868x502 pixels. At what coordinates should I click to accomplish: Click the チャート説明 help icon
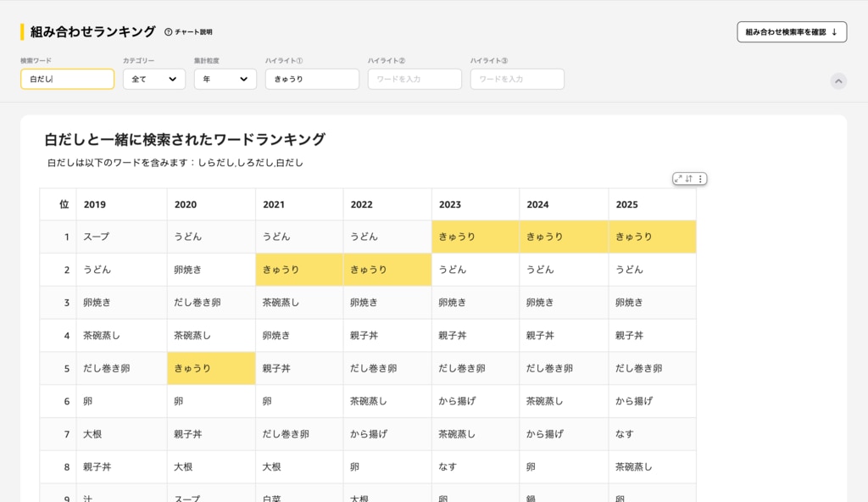(168, 32)
